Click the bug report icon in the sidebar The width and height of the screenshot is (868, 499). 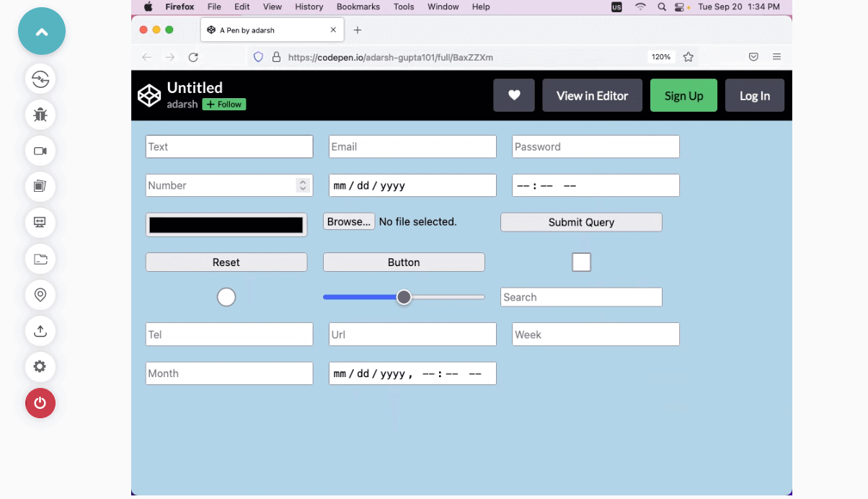40,115
